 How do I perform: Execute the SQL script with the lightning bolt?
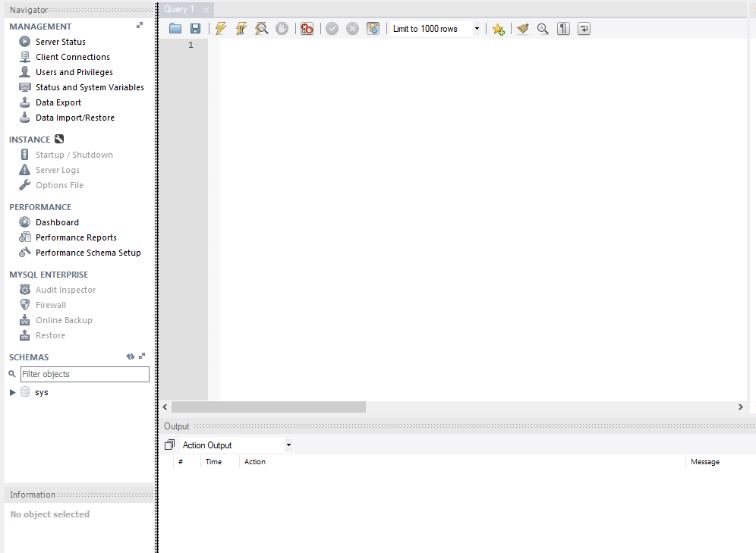[x=220, y=28]
